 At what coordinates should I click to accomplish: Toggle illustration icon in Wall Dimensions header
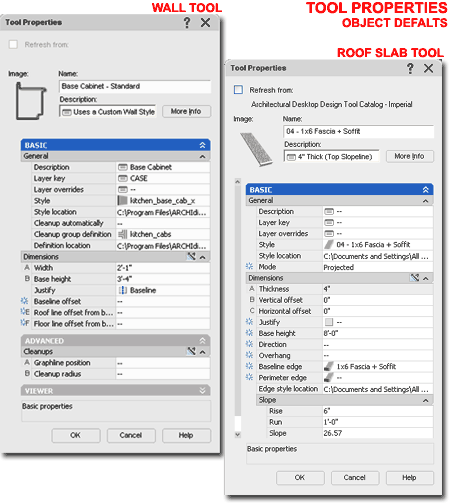point(191,257)
